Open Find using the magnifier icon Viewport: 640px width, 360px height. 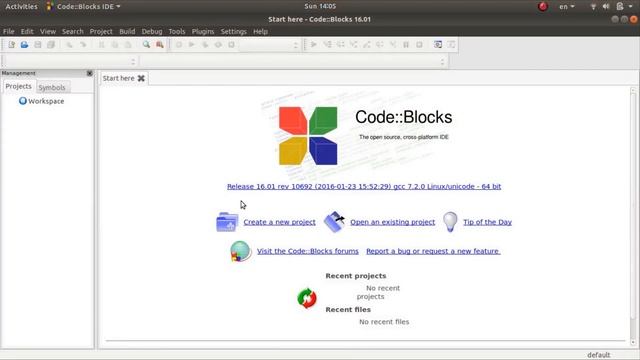tap(146, 44)
